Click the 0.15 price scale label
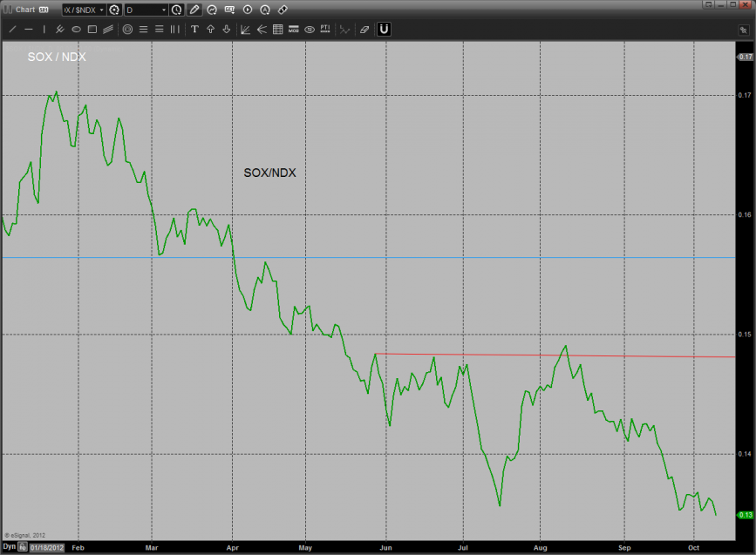This screenshot has height=555, width=756. 745,335
